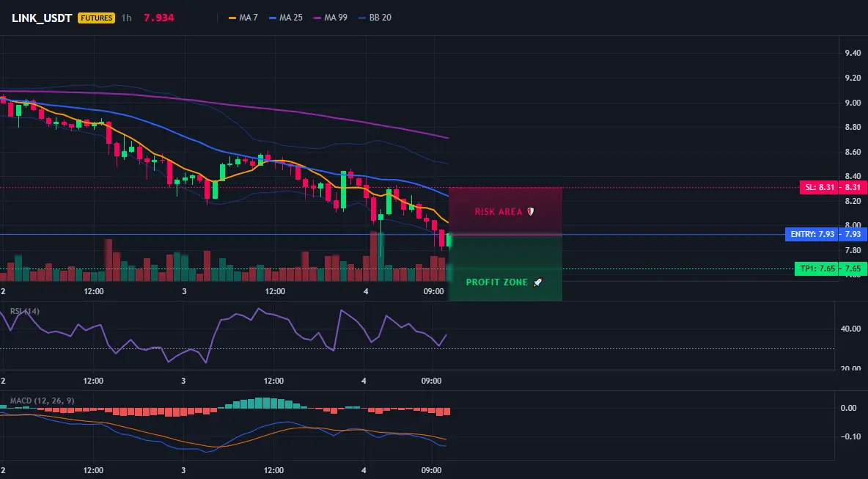Toggle the MA 25 legend entry

tap(286, 18)
